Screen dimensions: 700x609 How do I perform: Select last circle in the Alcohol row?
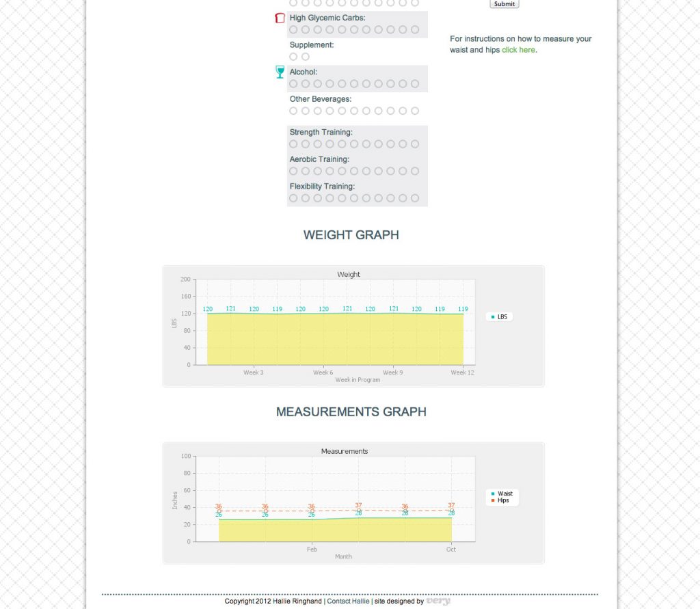[x=415, y=83]
